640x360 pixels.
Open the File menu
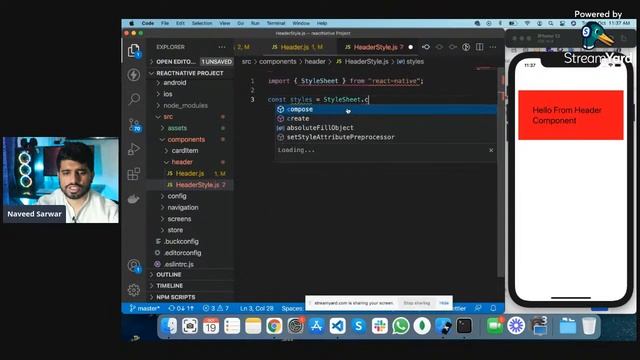(x=165, y=24)
